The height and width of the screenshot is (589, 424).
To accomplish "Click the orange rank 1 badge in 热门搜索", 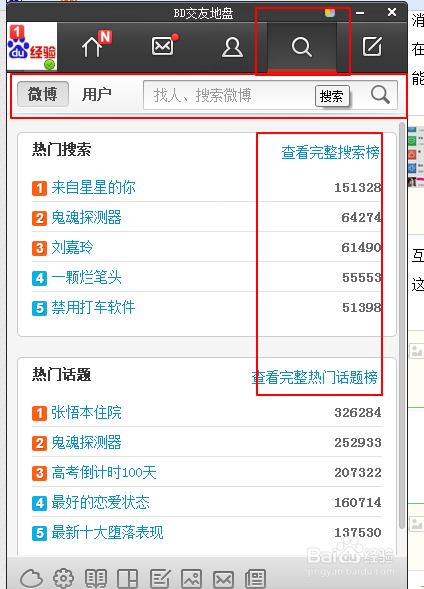I will pos(39,188).
